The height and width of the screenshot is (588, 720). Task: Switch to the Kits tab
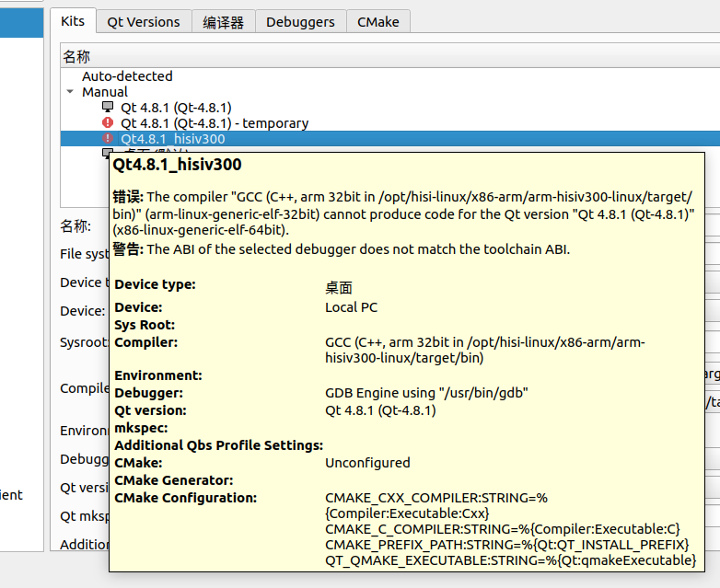click(72, 20)
